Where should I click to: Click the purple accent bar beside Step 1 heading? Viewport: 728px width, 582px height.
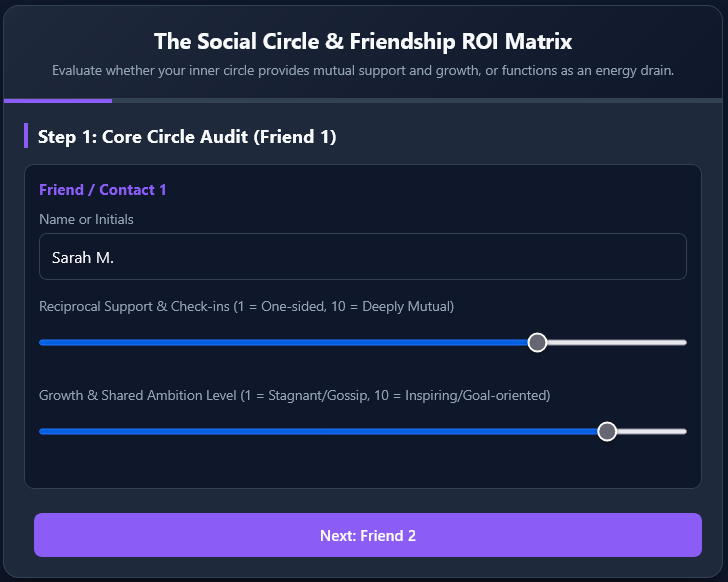26,136
